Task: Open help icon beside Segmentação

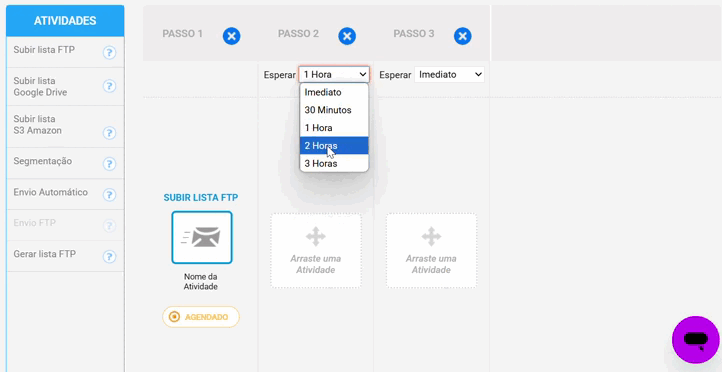Action: click(x=109, y=164)
